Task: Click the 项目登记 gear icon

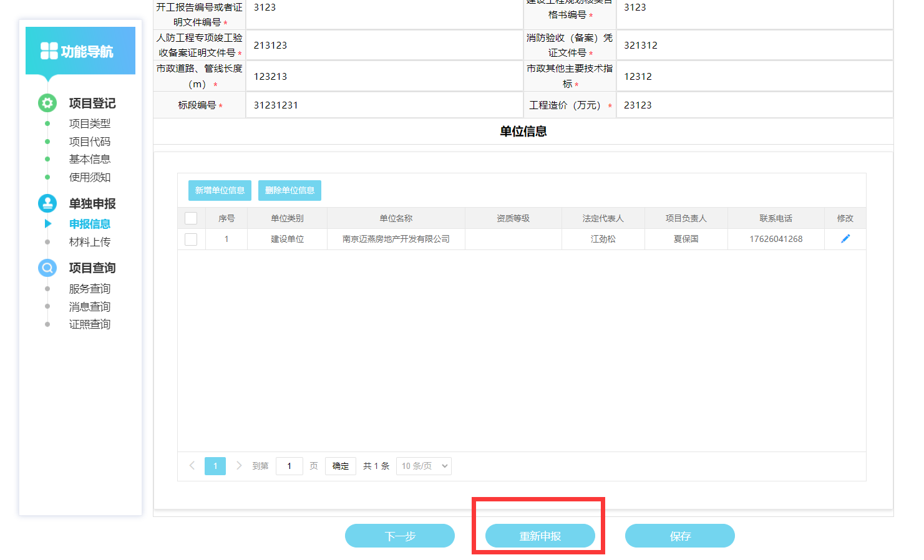Action: 47,103
